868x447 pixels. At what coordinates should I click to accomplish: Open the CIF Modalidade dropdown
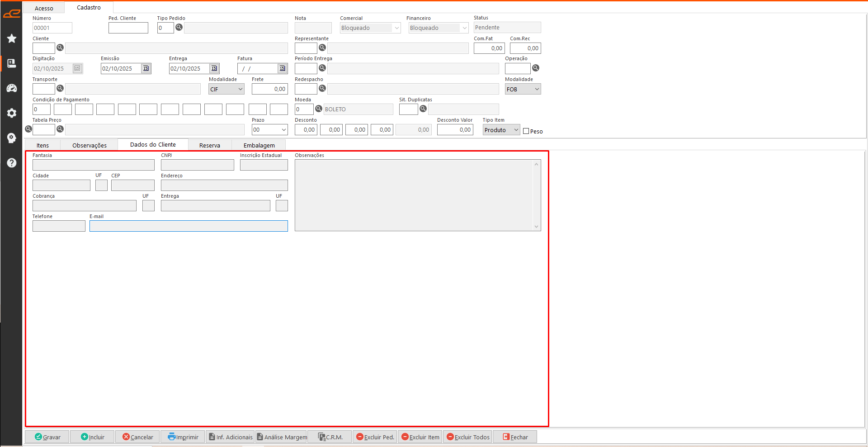tap(240, 89)
